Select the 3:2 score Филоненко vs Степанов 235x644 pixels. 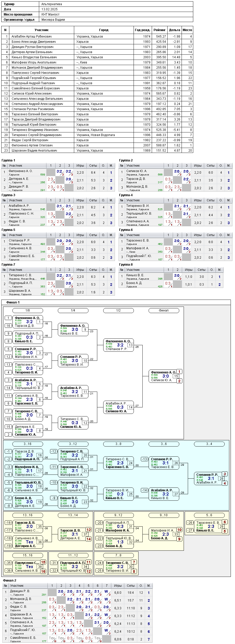120,345
